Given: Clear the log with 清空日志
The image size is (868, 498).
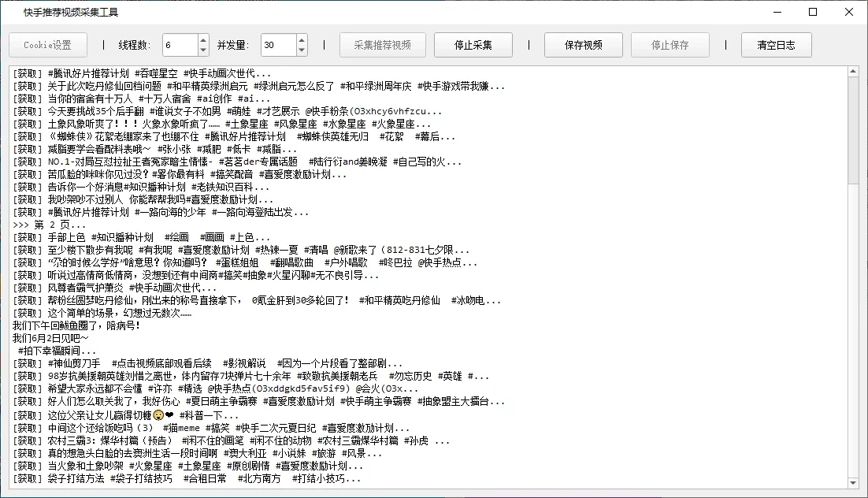Looking at the screenshot, I should click(x=776, y=45).
